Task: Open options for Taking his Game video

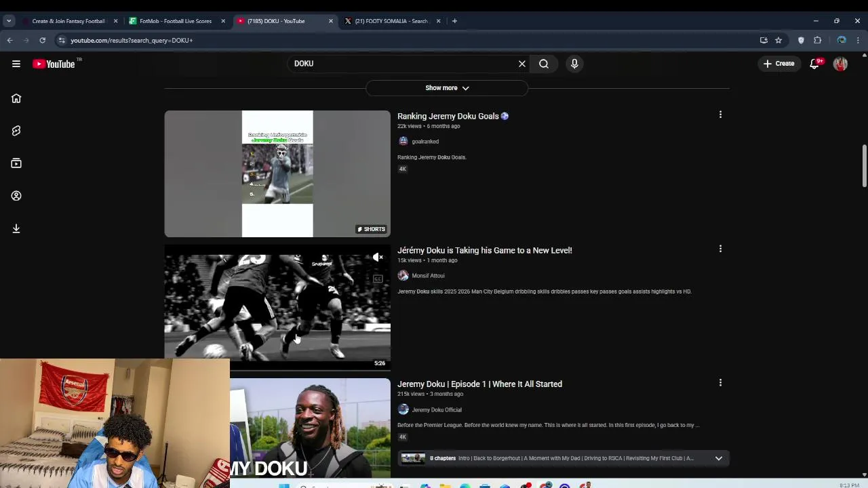Action: pyautogui.click(x=720, y=249)
